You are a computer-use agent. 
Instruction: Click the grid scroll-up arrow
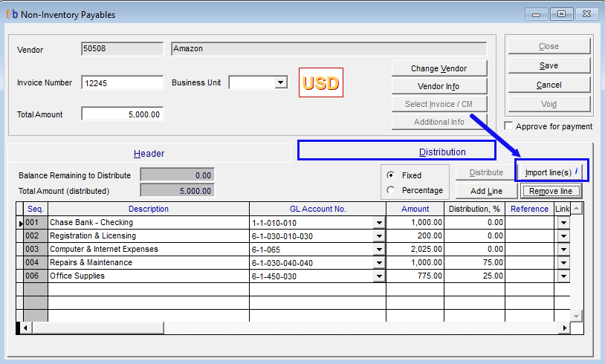click(x=576, y=209)
